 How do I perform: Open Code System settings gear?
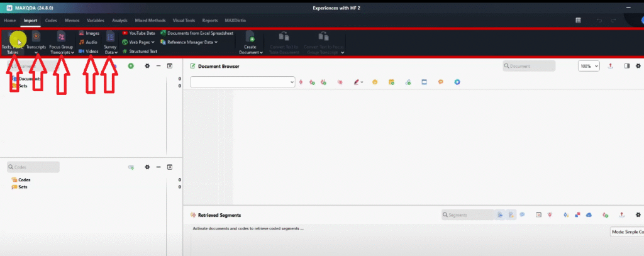147,167
